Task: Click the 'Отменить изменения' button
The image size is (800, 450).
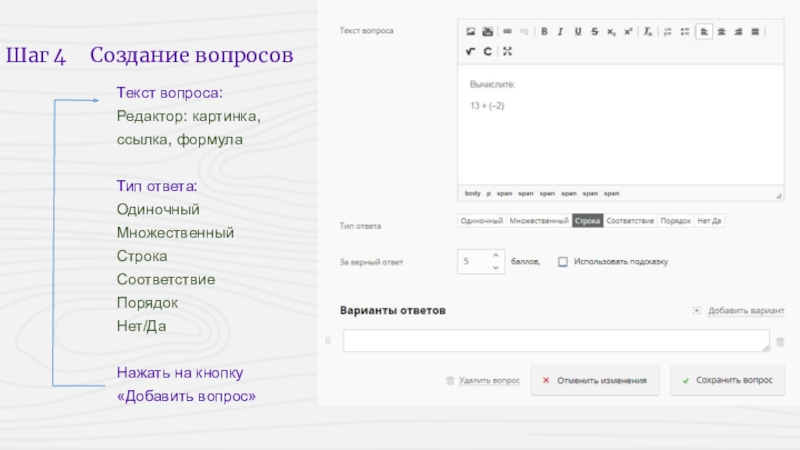Action: (x=595, y=380)
